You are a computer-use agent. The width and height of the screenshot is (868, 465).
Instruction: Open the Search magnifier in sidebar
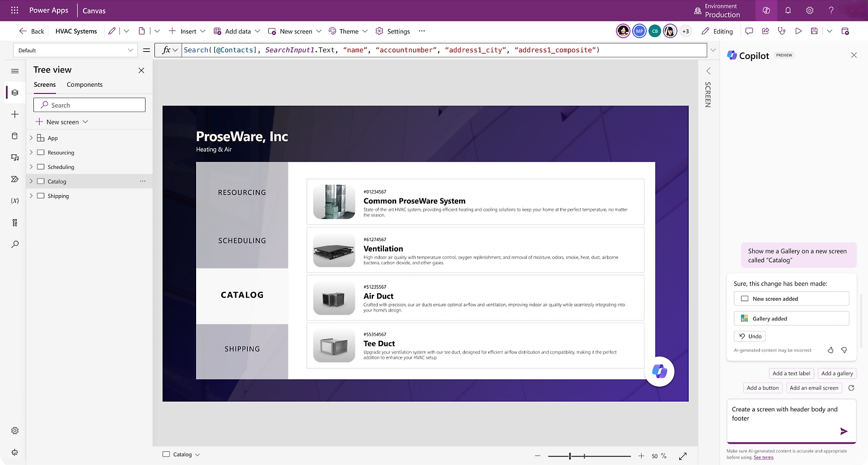[15, 244]
